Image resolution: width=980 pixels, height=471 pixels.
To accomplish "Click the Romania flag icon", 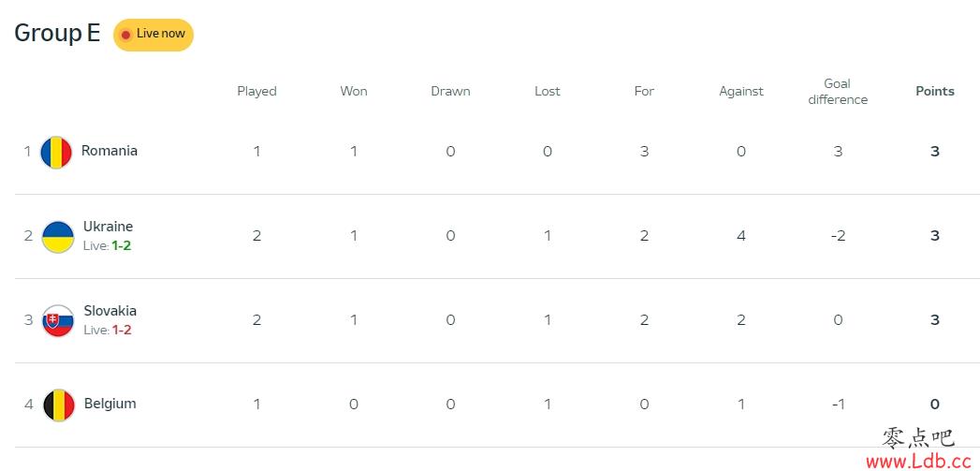I will (56, 153).
